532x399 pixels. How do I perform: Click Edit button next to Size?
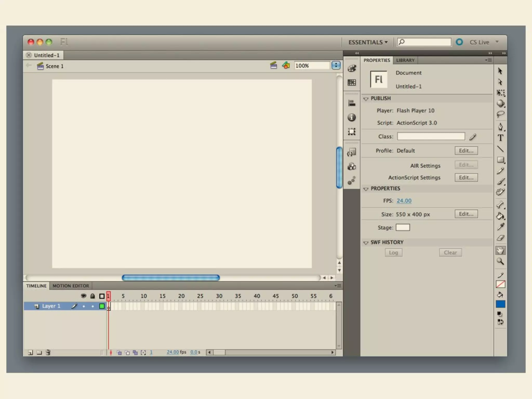click(466, 214)
